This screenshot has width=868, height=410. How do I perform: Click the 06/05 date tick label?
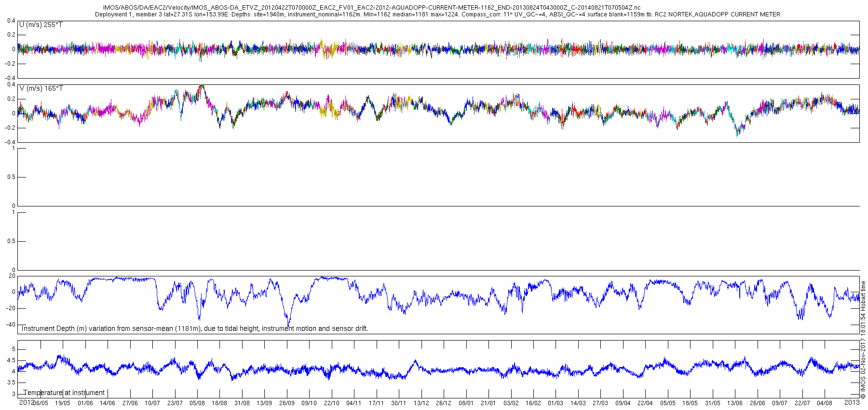click(x=41, y=403)
